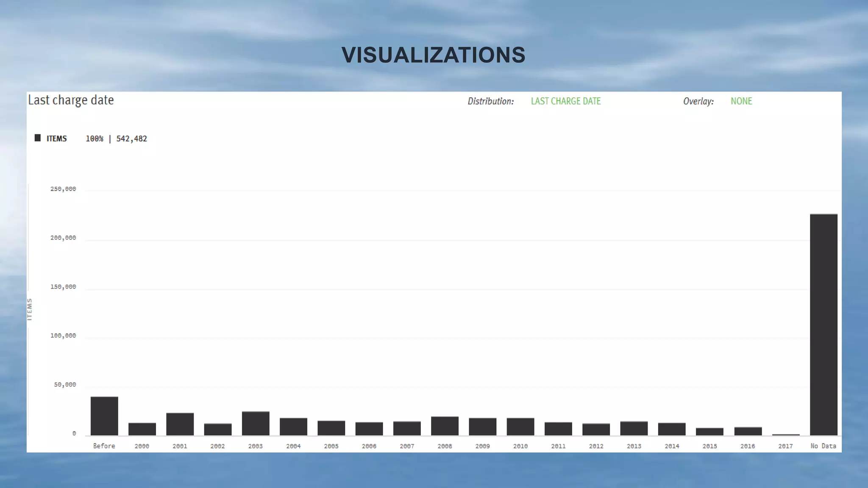Click the 'Last charge date' chart title
868x488 pixels.
71,100
